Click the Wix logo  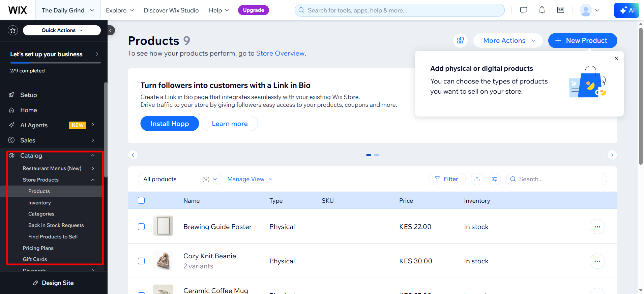[x=18, y=10]
